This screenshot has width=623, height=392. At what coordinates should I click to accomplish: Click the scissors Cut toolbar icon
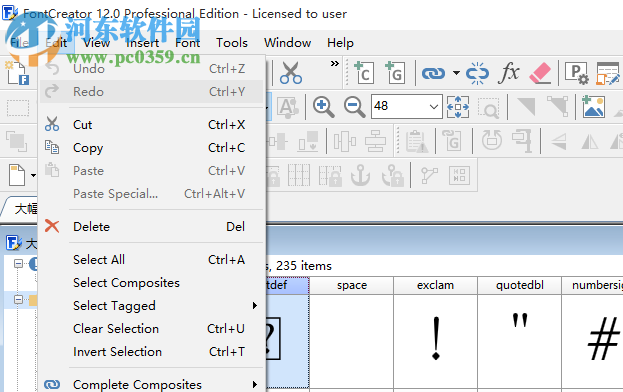[x=291, y=73]
